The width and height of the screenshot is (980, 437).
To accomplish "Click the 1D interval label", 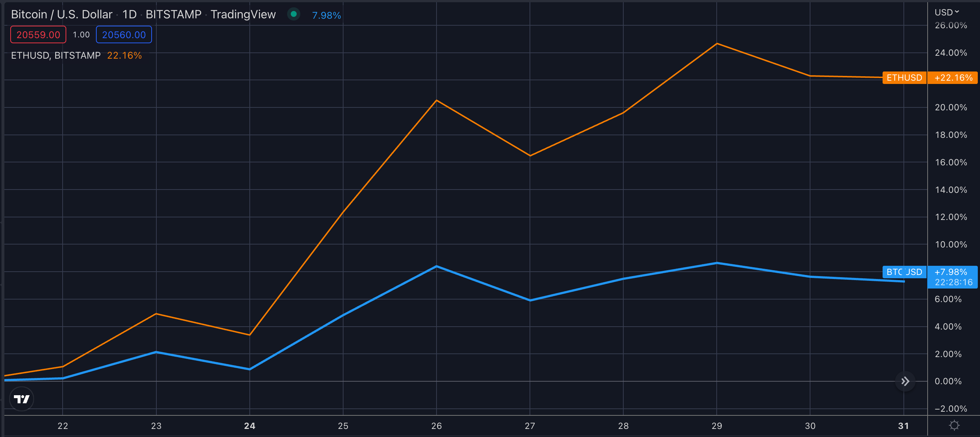I will 129,14.
